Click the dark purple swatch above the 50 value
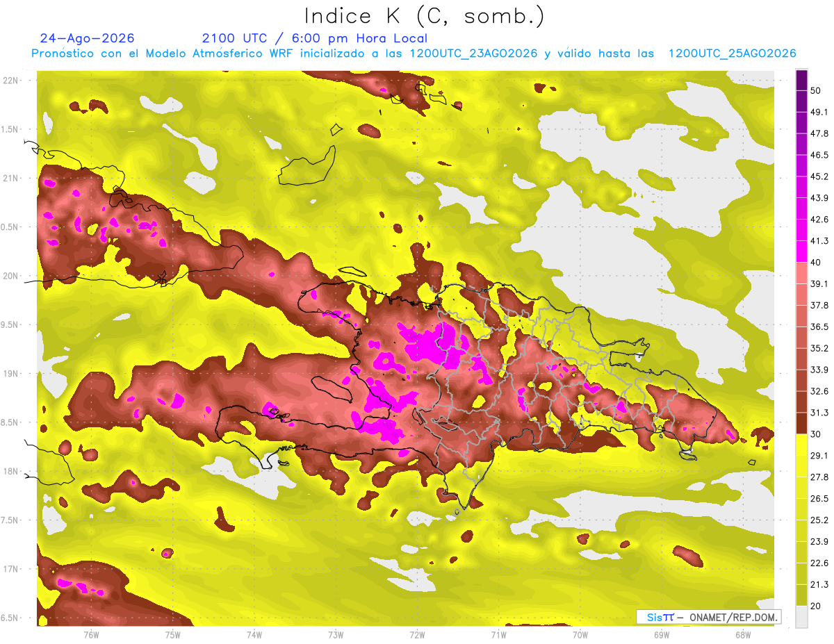Screen dimensions: 834x644 point(801,80)
